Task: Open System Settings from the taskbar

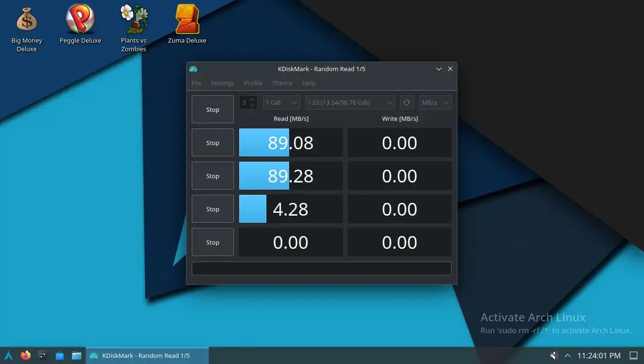Action: click(x=43, y=355)
